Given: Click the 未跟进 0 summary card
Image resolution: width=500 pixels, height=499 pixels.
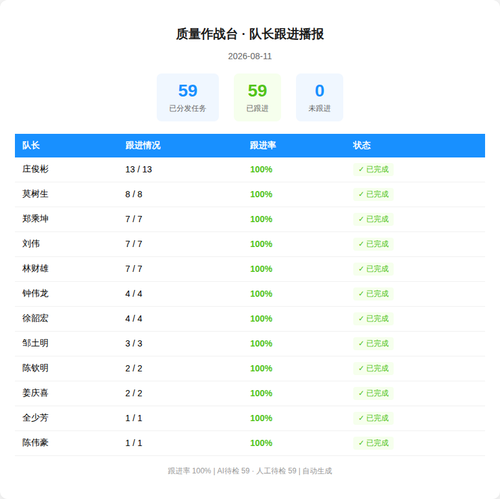Looking at the screenshot, I should (319, 97).
